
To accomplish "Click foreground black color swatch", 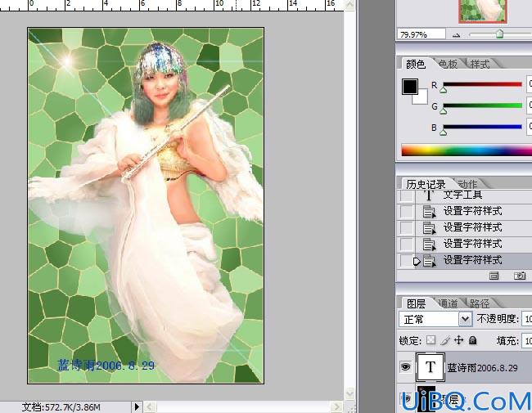I will [409, 87].
